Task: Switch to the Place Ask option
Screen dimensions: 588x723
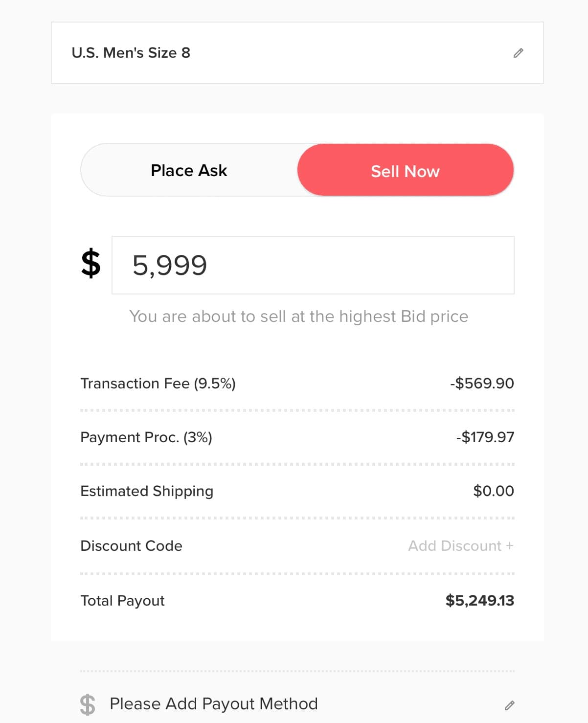Action: pyautogui.click(x=189, y=170)
